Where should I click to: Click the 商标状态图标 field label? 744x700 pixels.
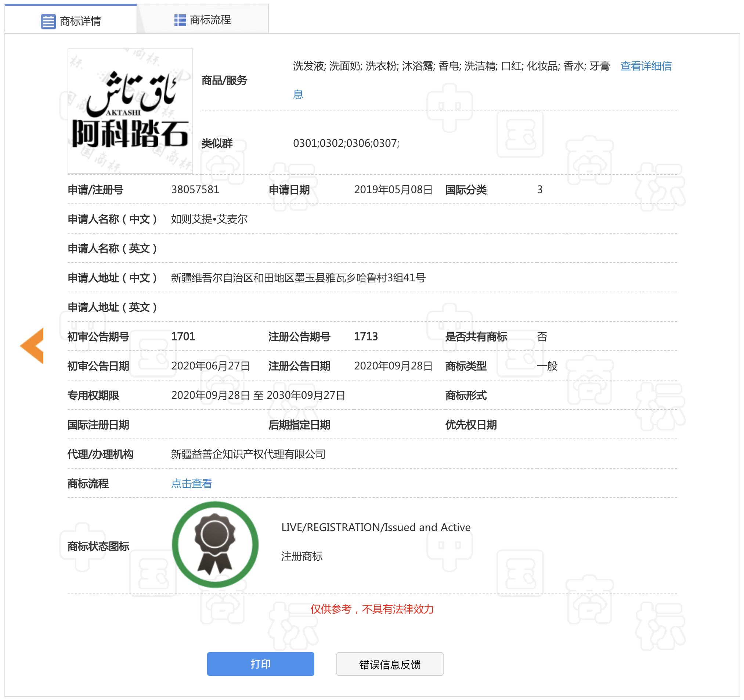coord(98,546)
